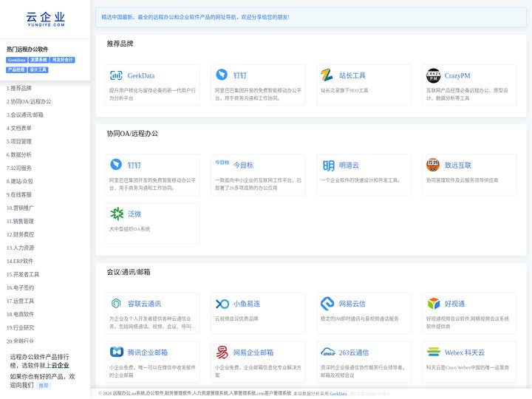Click the 明道云 logo icon

pos(328,166)
